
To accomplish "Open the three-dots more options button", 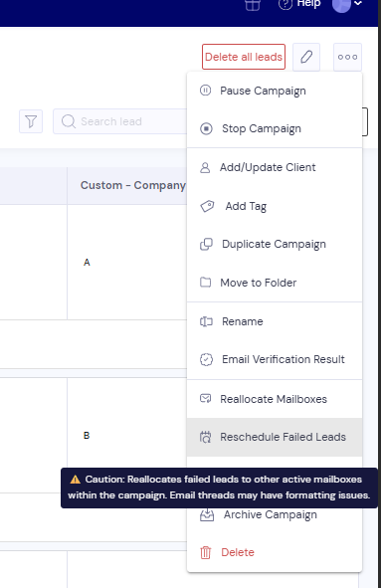I will (347, 57).
